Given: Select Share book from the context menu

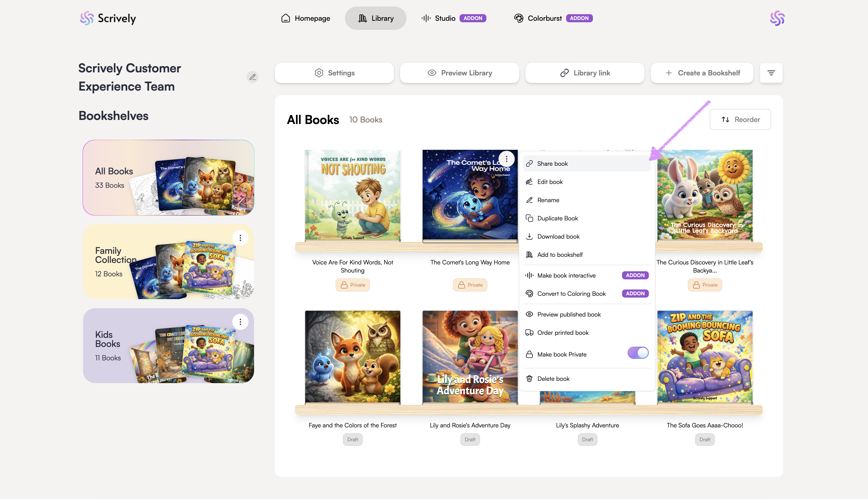Looking at the screenshot, I should pyautogui.click(x=552, y=163).
